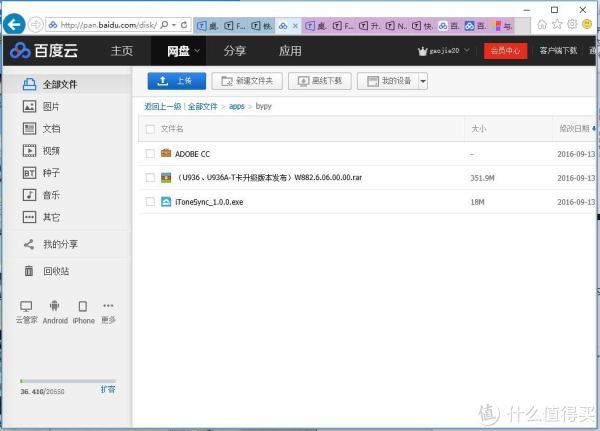Image resolution: width=600 pixels, height=431 pixels.
Task: Click the red 会员中心 button
Action: pos(505,51)
